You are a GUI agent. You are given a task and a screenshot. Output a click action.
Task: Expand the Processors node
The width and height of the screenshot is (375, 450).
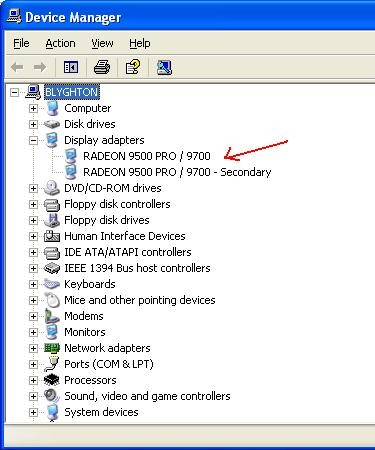33,380
